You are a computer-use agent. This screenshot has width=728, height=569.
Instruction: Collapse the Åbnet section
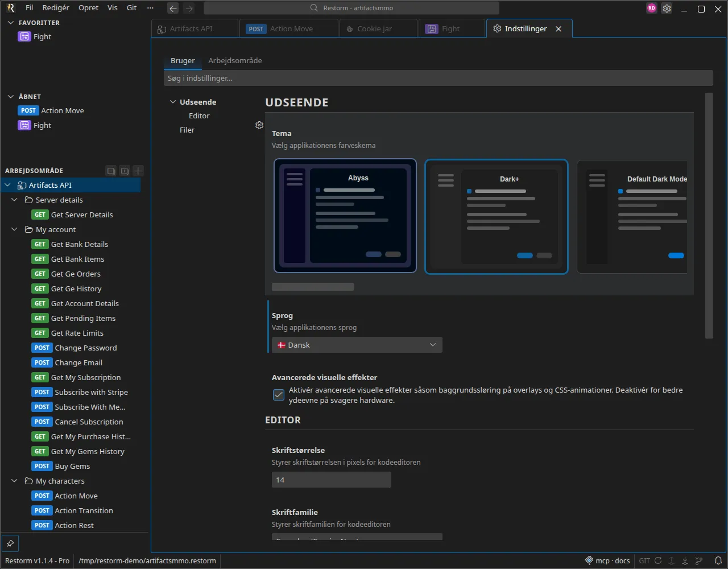(10, 97)
